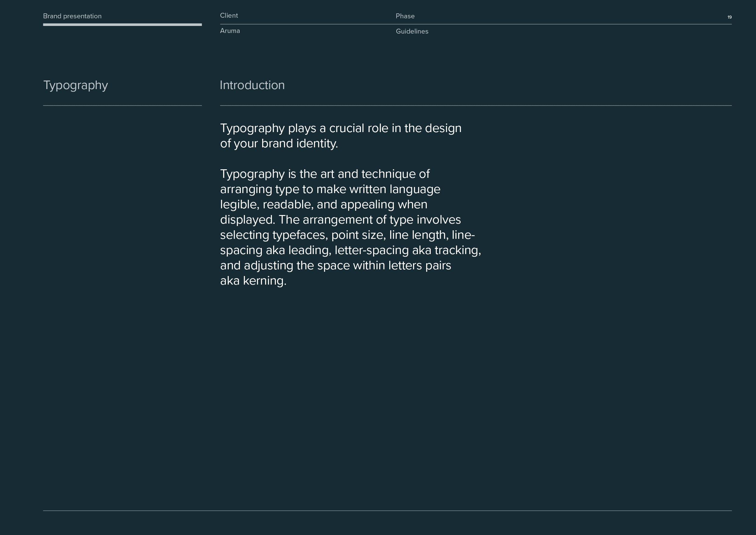The height and width of the screenshot is (535, 756).
Task: Click the line 'arranging type to make written language'
Action: (330, 190)
